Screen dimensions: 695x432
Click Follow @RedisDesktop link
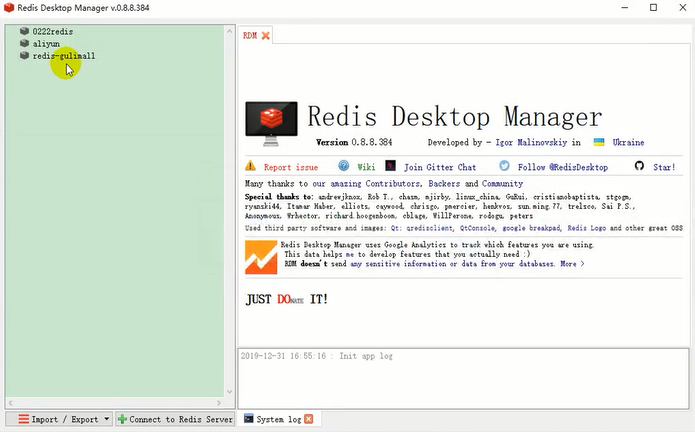(563, 167)
